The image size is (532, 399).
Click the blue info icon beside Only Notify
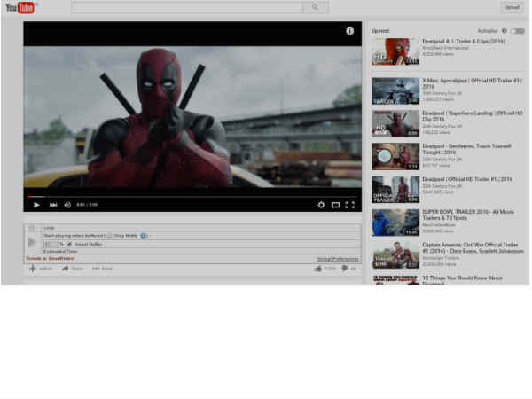[x=144, y=236]
